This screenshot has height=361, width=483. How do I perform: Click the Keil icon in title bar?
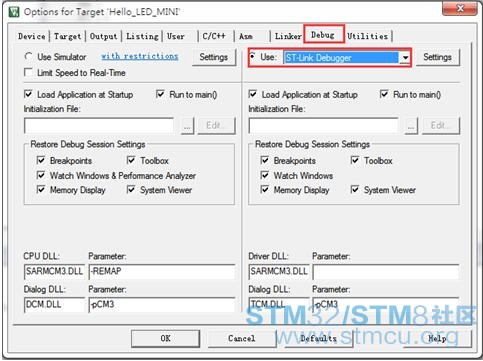(14, 12)
